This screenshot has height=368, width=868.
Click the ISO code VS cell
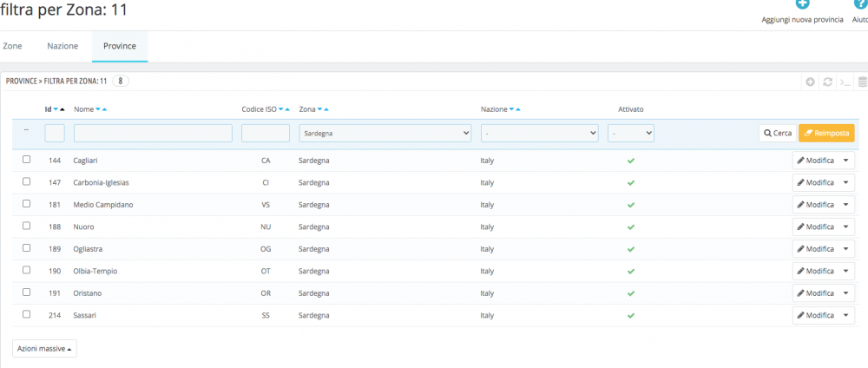[x=266, y=205]
